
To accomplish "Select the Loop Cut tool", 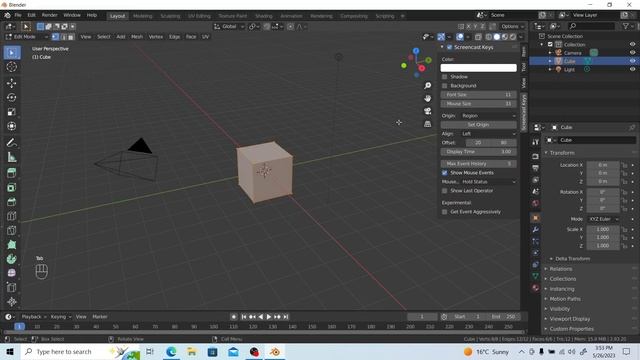I will point(12,216).
